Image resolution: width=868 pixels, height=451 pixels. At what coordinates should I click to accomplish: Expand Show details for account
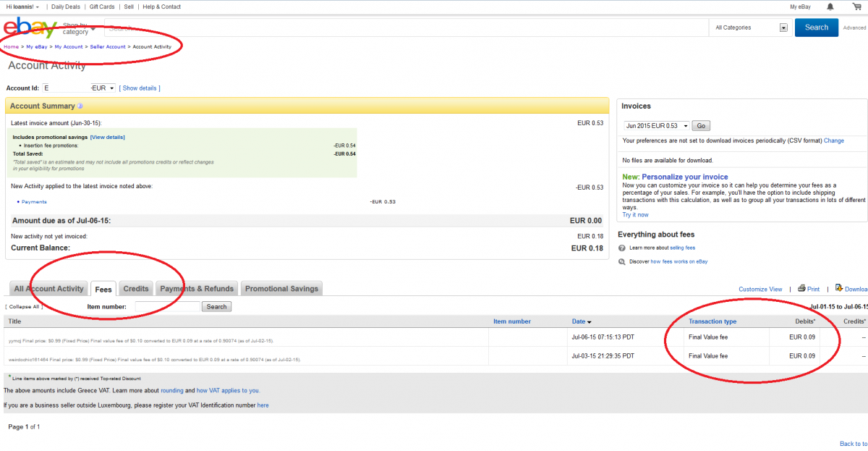pyautogui.click(x=140, y=88)
